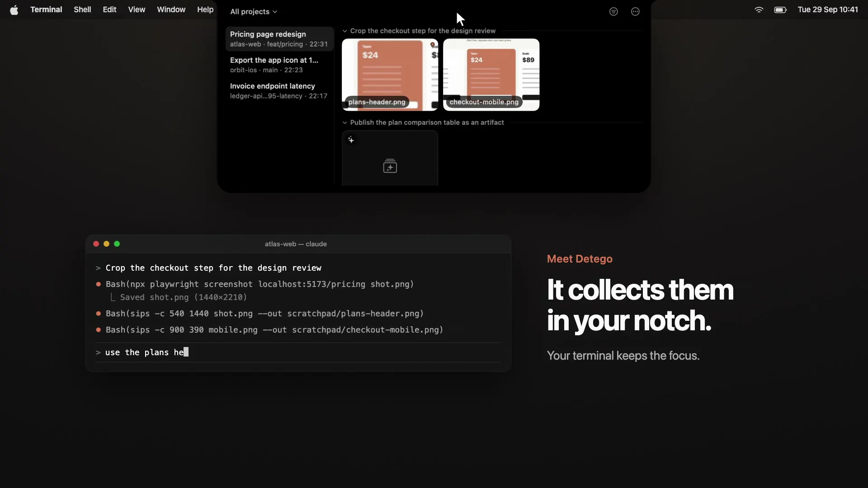Collapse the Crop the checkout step section
The width and height of the screenshot is (868, 488).
[345, 31]
